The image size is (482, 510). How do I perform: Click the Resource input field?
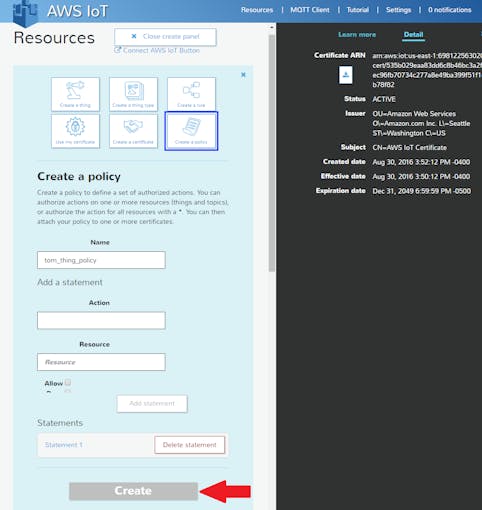[101, 362]
